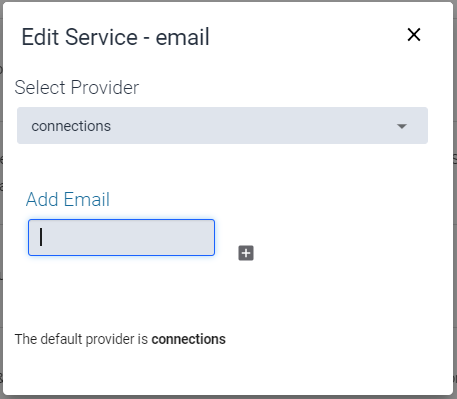Click the 'Select Provider' label
The image size is (457, 399).
pyautogui.click(x=77, y=88)
